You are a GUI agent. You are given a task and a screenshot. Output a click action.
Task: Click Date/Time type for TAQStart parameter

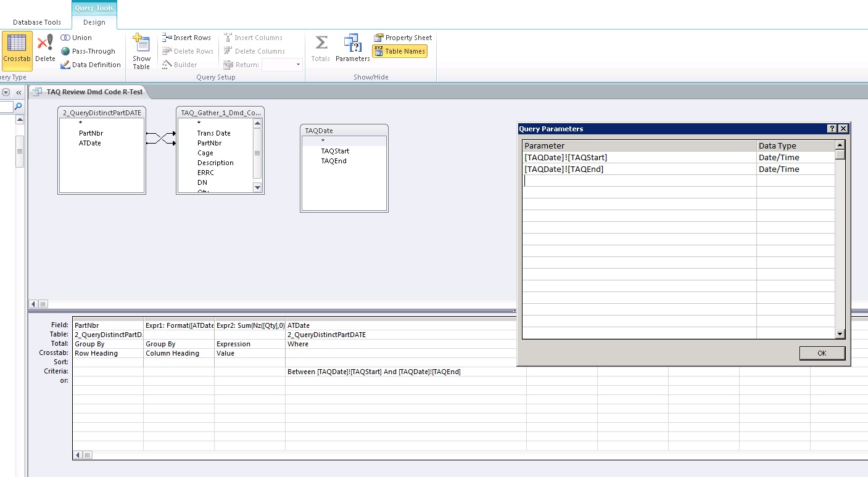tap(796, 157)
